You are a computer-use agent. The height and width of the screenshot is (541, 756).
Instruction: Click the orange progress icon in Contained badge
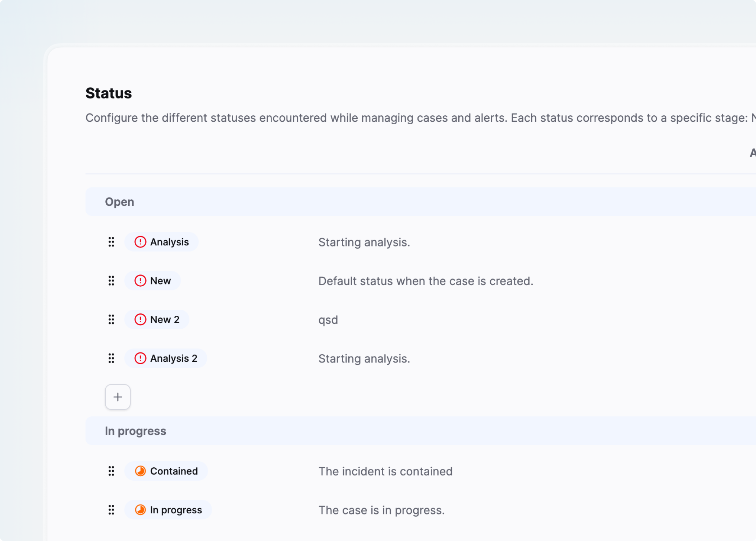point(140,471)
